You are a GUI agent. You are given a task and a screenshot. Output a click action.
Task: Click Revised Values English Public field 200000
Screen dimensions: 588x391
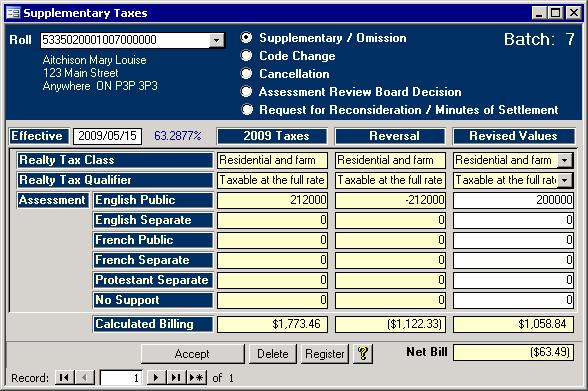(x=513, y=200)
